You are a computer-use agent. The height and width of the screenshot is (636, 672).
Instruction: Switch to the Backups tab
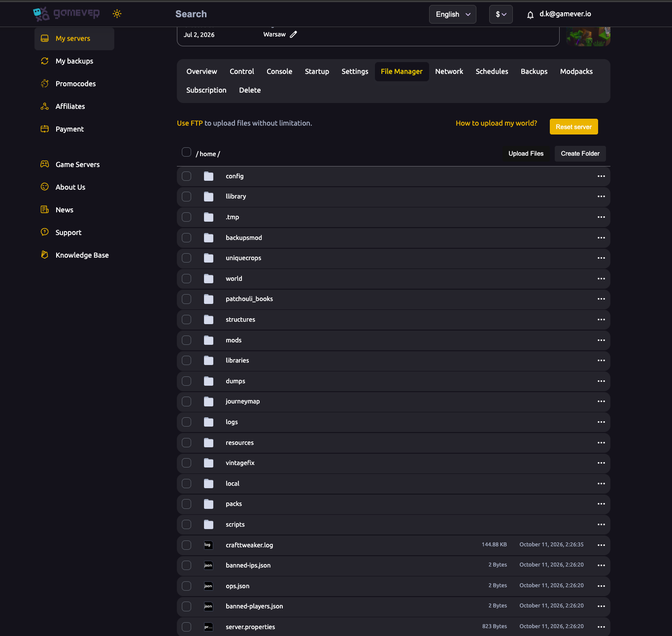[x=534, y=71]
